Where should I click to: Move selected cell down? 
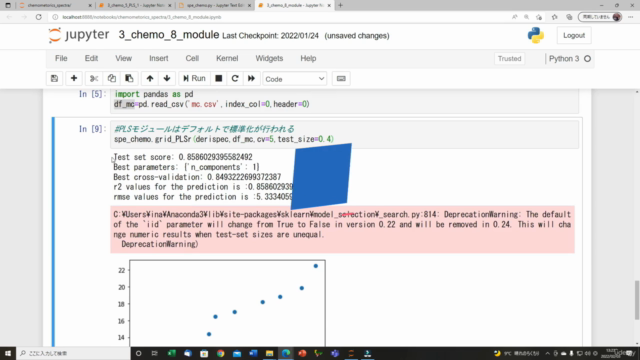(x=167, y=78)
